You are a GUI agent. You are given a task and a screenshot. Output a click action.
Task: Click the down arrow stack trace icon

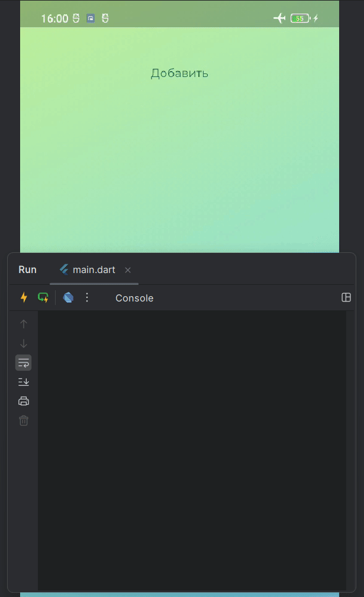(24, 344)
